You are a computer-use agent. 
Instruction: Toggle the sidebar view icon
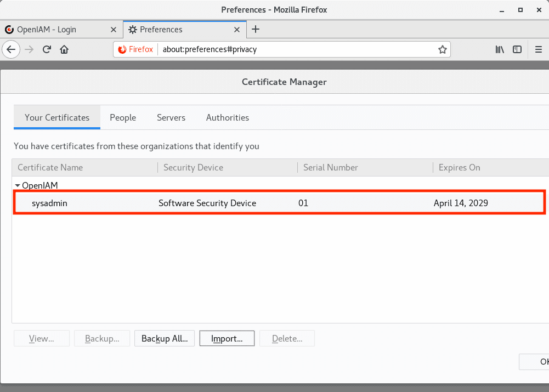coord(517,49)
